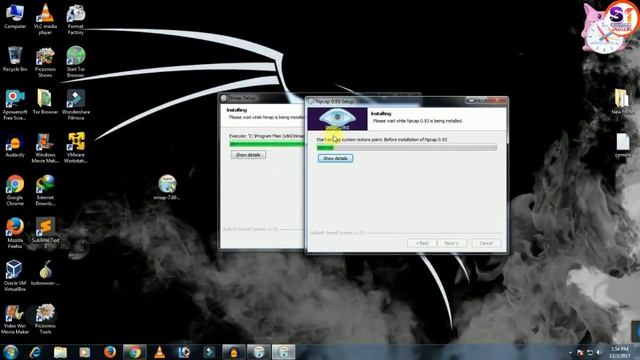Select the Internet Download Manager desktop icon
The image size is (640, 360).
45,191
